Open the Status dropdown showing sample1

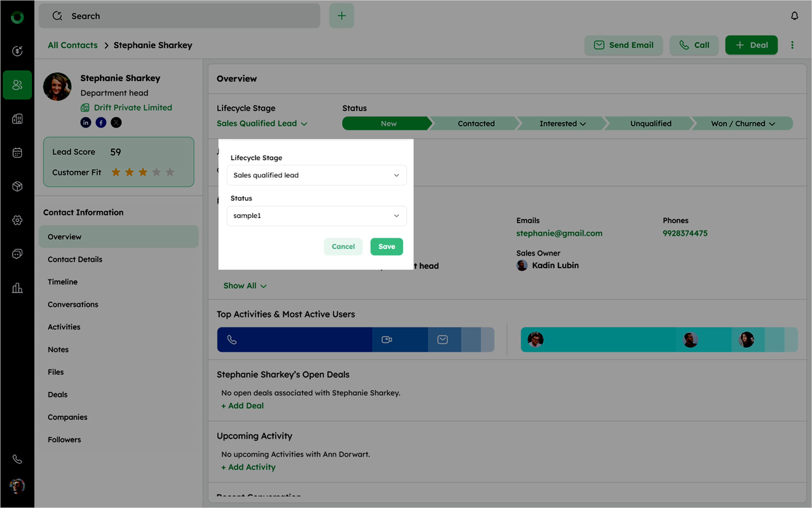pyautogui.click(x=316, y=216)
